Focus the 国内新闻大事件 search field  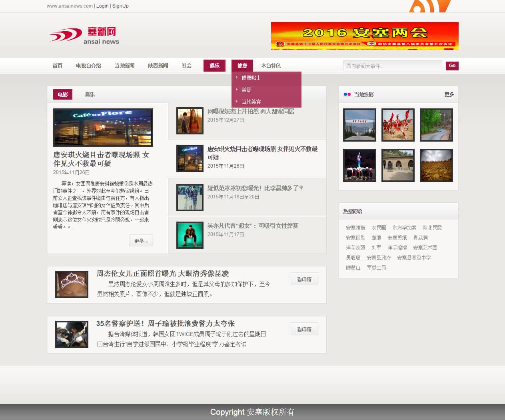point(392,66)
